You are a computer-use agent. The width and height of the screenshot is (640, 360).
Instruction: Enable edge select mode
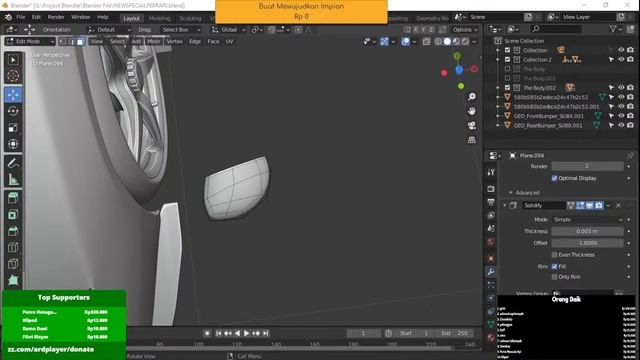click(x=72, y=41)
